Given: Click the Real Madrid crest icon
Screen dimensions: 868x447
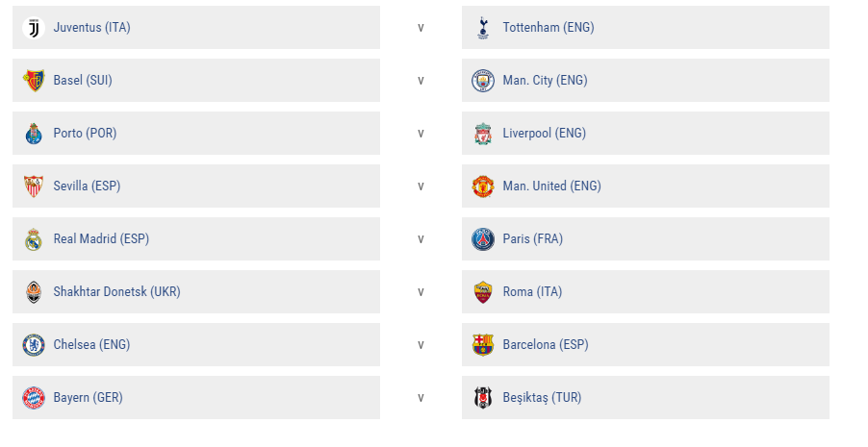Looking at the screenshot, I should 34,239.
